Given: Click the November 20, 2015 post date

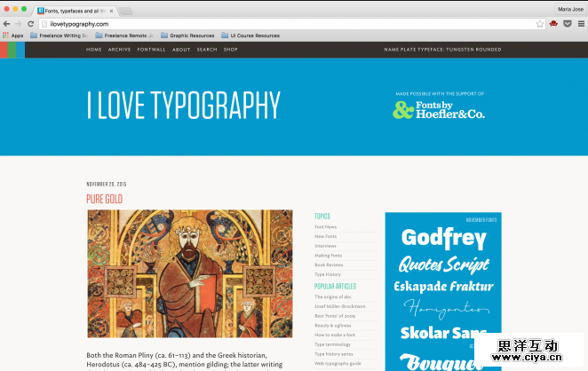Looking at the screenshot, I should (106, 184).
